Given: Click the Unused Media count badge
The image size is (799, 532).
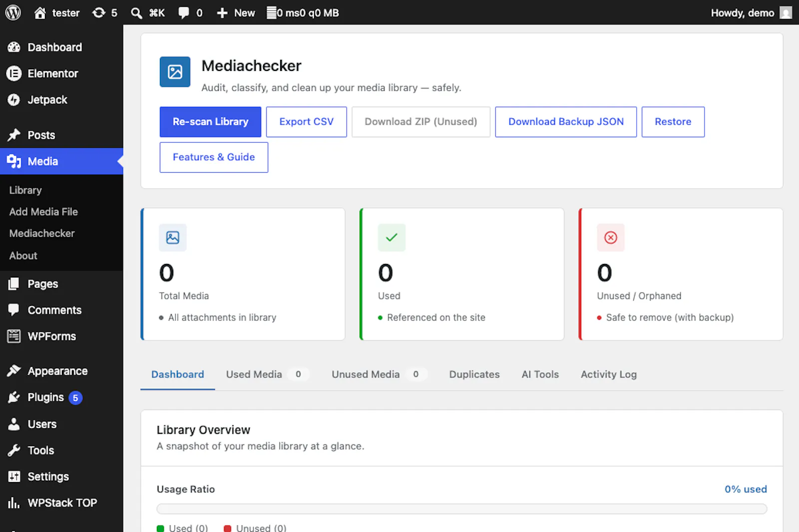Looking at the screenshot, I should click(x=416, y=374).
